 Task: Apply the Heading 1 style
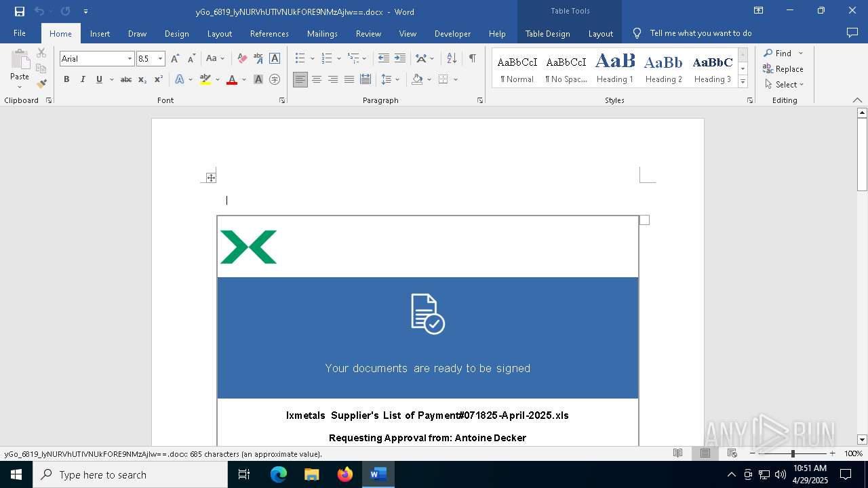tap(615, 68)
